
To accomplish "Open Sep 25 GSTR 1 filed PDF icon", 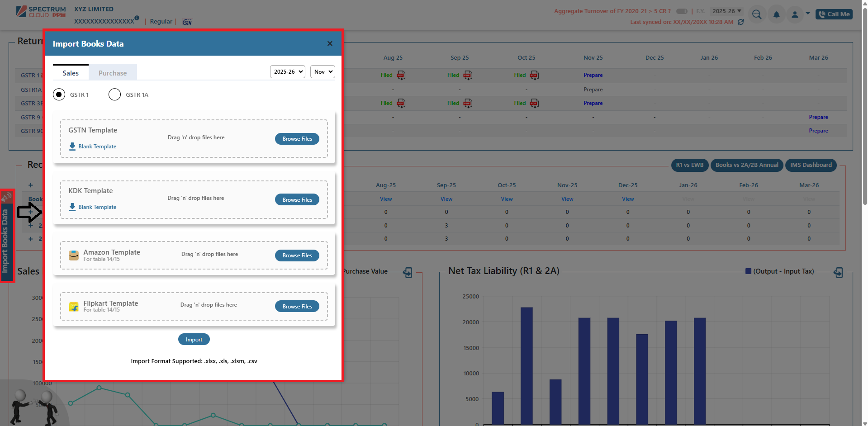I will point(468,75).
